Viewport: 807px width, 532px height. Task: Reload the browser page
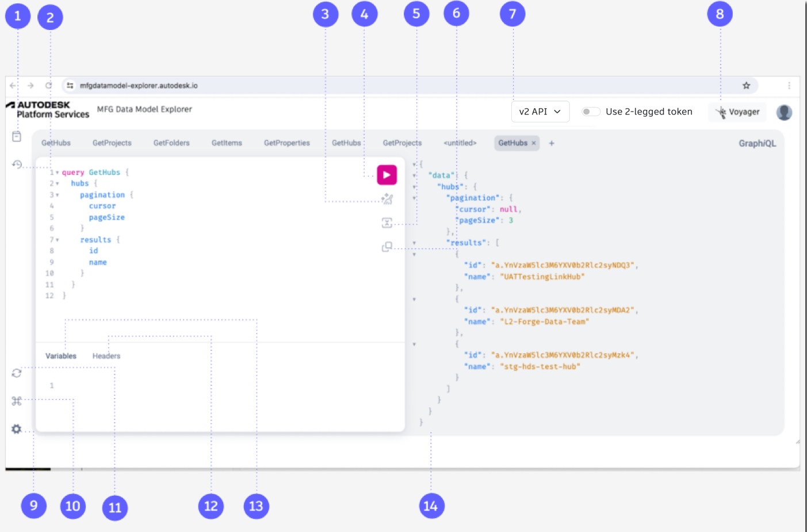coord(48,86)
